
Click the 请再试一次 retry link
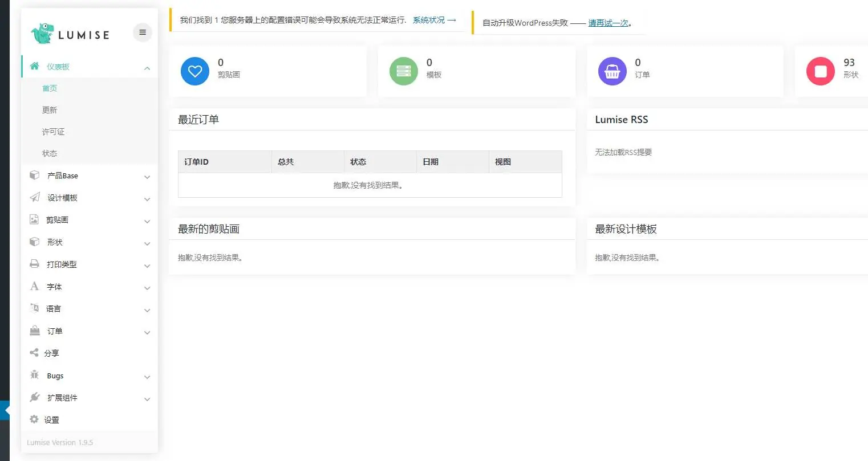coord(609,23)
